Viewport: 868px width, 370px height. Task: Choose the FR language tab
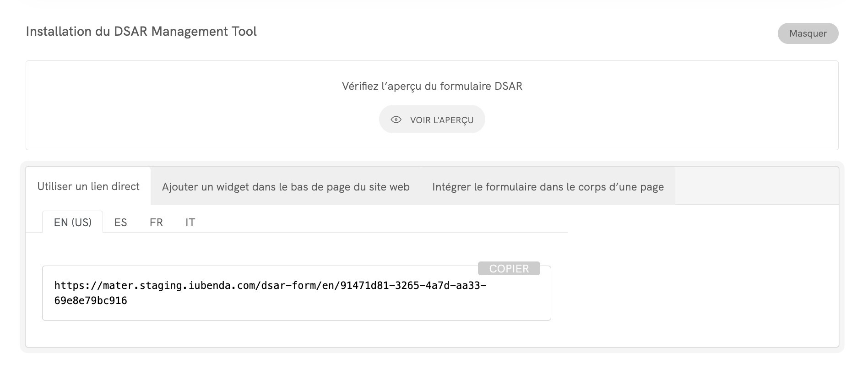tap(156, 223)
